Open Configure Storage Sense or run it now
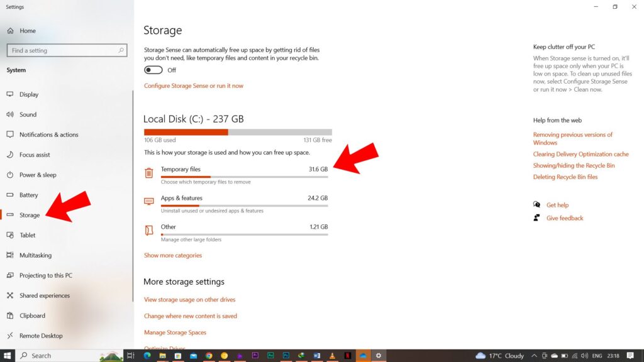The width and height of the screenshot is (644, 362). pyautogui.click(x=194, y=85)
